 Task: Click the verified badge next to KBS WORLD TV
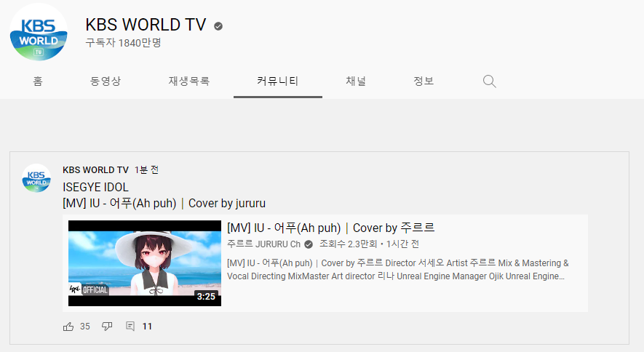[218, 26]
